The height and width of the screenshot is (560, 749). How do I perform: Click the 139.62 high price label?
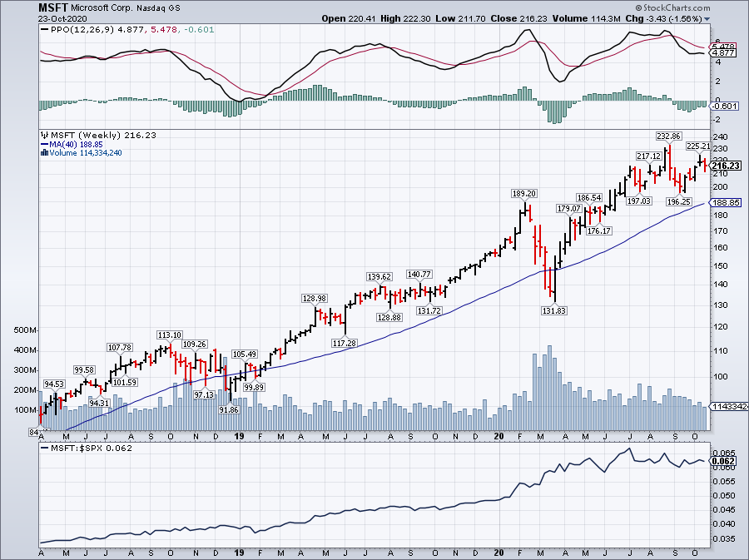pyautogui.click(x=379, y=277)
